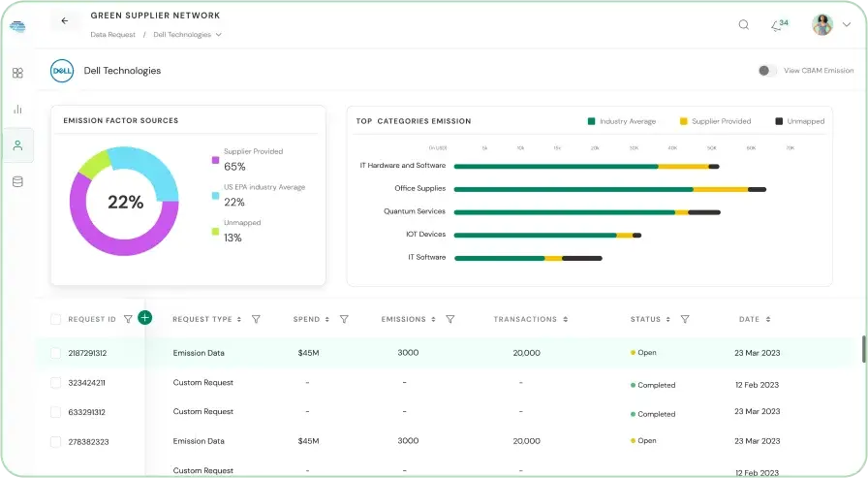Click the Green Supplier Network title

point(155,16)
